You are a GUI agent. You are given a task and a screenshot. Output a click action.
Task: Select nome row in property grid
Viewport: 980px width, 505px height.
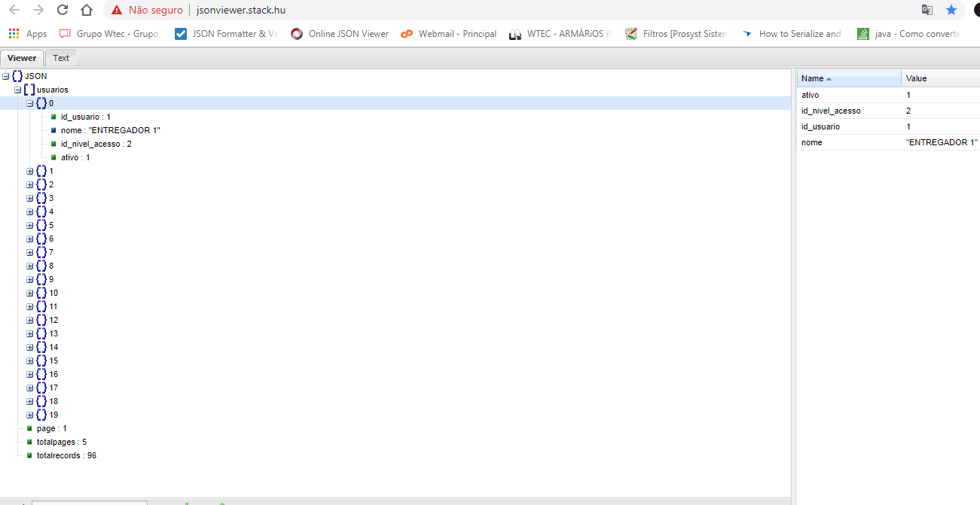point(888,142)
